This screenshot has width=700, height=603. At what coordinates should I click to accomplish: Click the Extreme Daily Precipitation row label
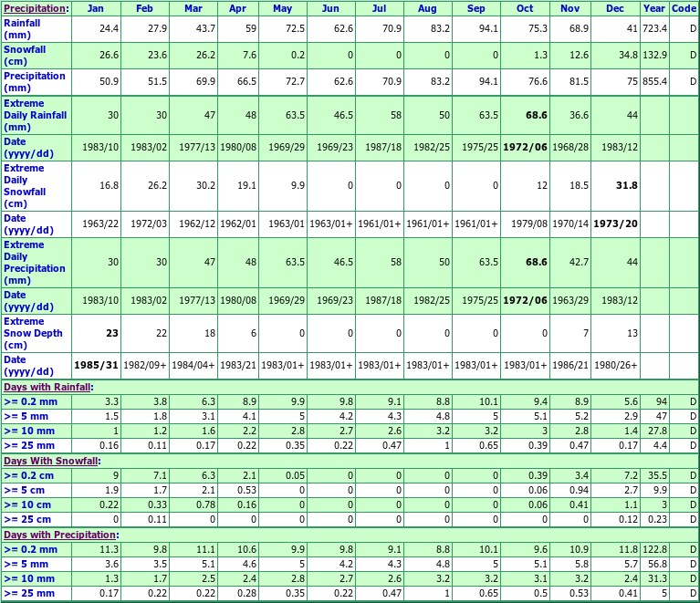pyautogui.click(x=36, y=263)
